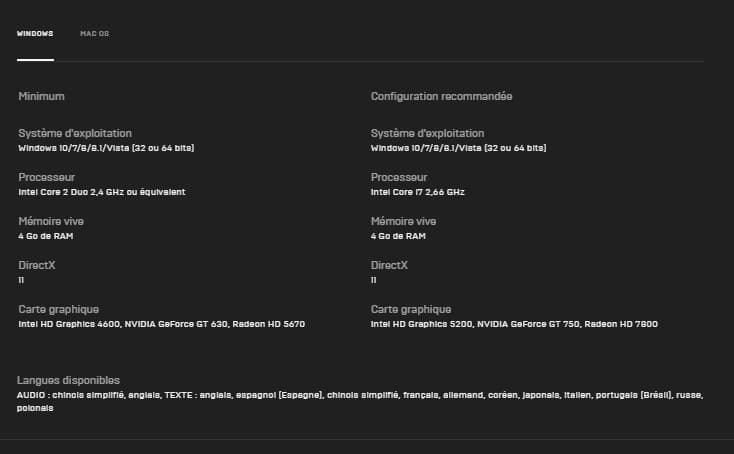
Task: Click the Configuration recommandée heading
Action: click(x=441, y=96)
